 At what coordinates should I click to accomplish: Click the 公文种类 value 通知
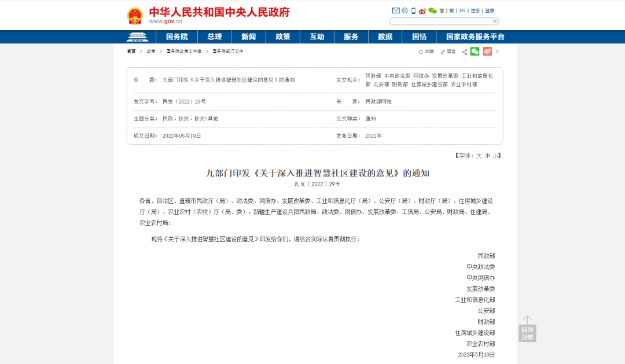pyautogui.click(x=371, y=119)
